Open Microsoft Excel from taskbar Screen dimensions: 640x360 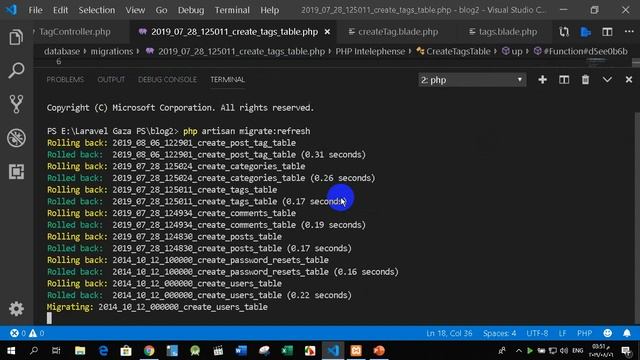click(287, 351)
